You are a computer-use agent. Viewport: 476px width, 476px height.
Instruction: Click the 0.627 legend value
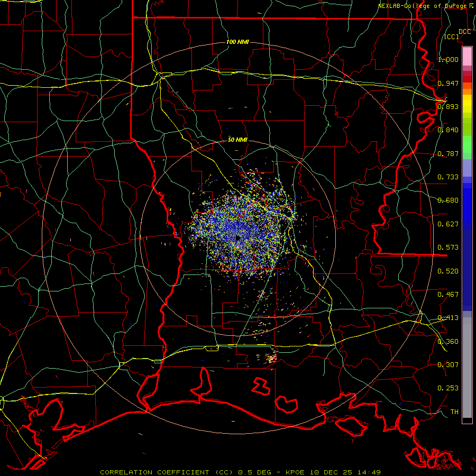(448, 224)
